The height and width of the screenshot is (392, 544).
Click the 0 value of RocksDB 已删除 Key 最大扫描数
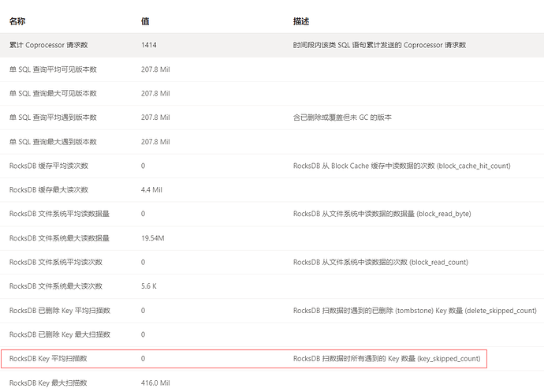pyautogui.click(x=143, y=334)
